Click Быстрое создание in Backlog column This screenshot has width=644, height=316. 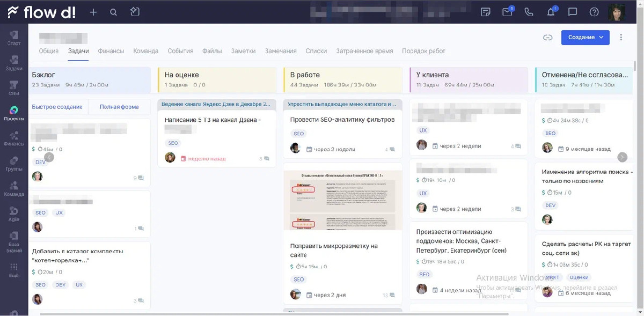(57, 107)
